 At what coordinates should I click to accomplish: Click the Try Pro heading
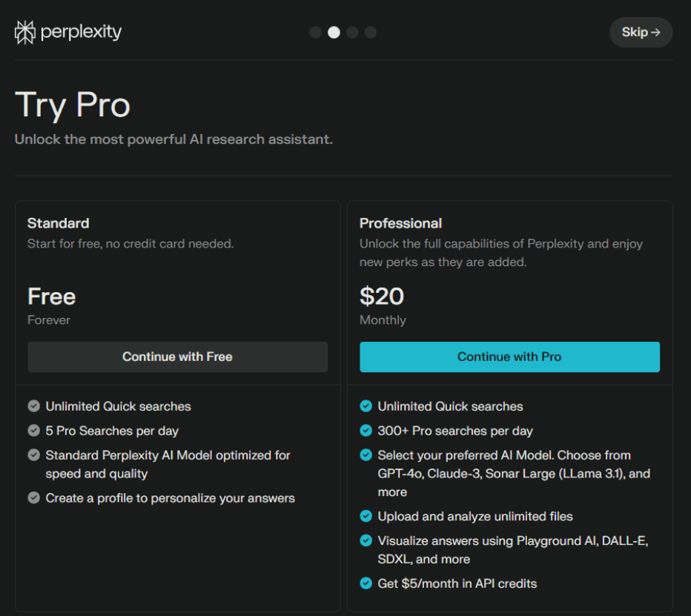[x=72, y=105]
